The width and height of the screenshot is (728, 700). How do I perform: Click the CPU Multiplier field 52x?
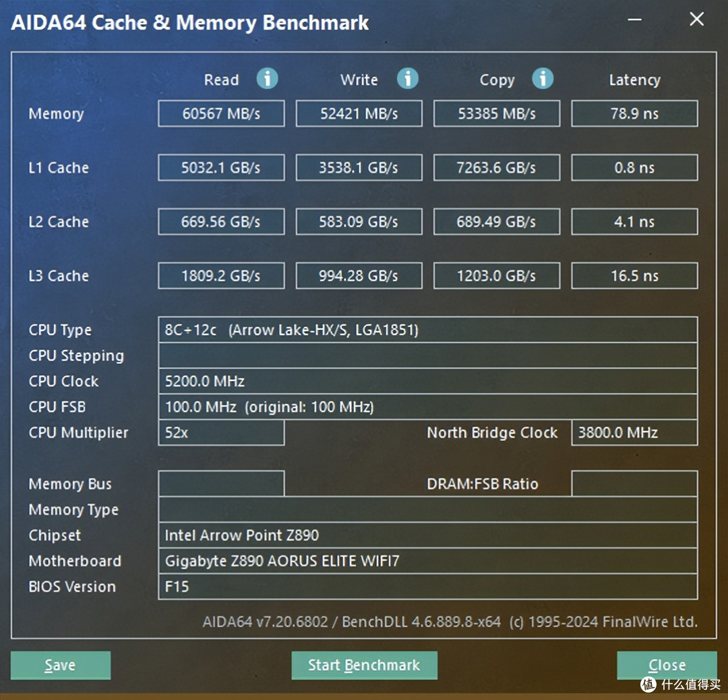point(221,432)
